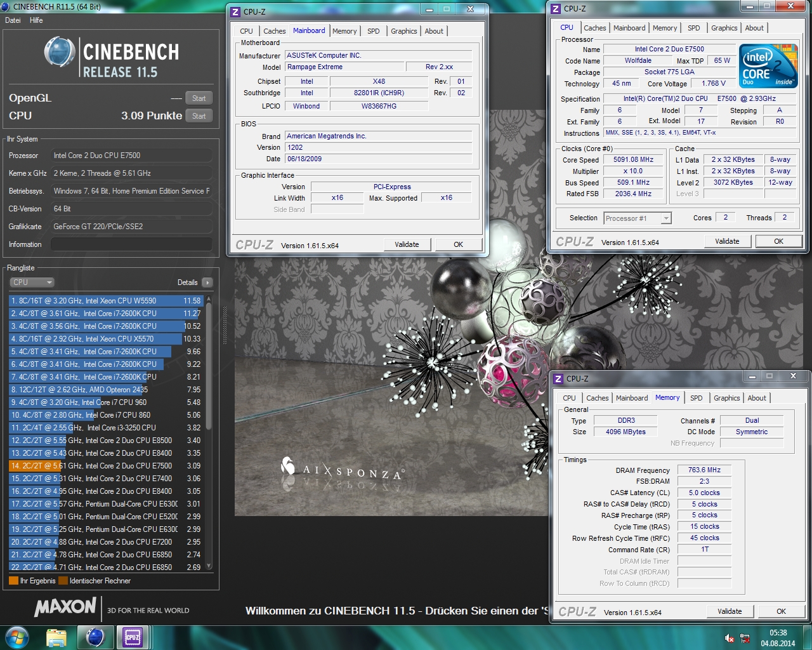Viewport: 812px width, 650px height.
Task: Switch to SPD tab in Mainboard CPU-Z window
Action: [x=374, y=31]
